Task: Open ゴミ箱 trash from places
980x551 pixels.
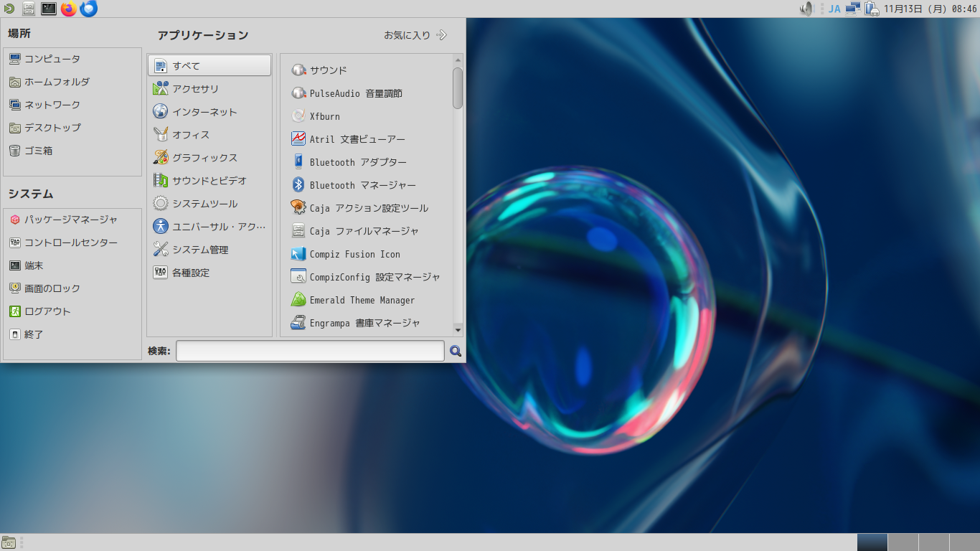Action: point(72,151)
